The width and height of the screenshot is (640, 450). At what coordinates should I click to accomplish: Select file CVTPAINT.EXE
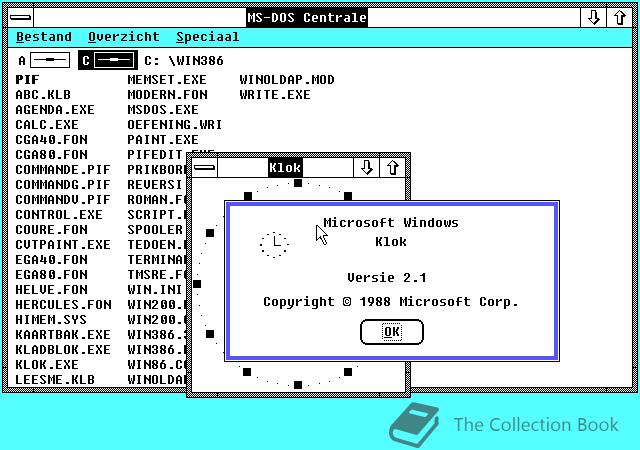click(63, 245)
